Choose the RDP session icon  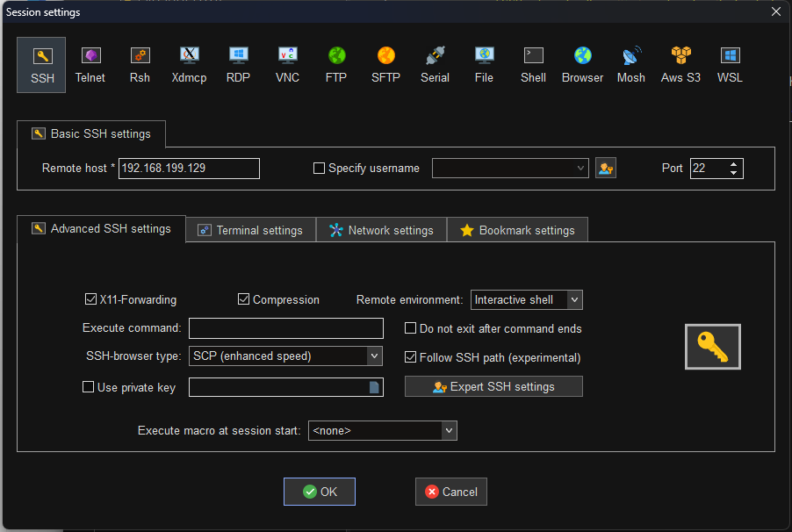point(238,65)
